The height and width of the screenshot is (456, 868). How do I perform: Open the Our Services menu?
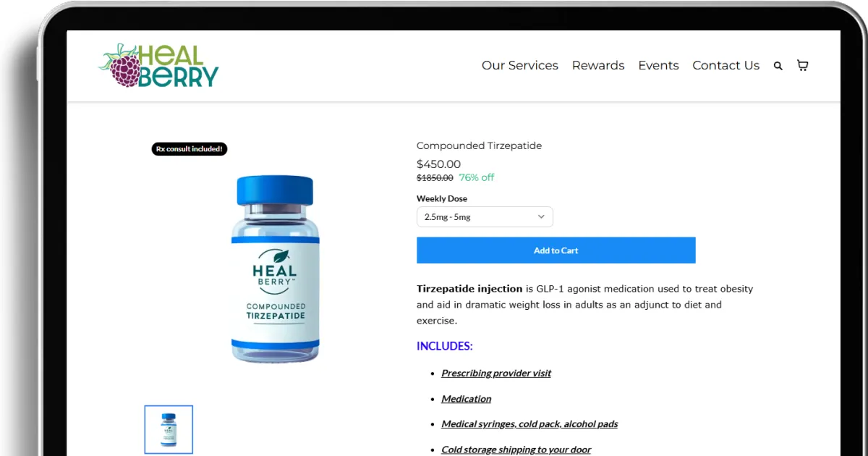[x=520, y=65]
